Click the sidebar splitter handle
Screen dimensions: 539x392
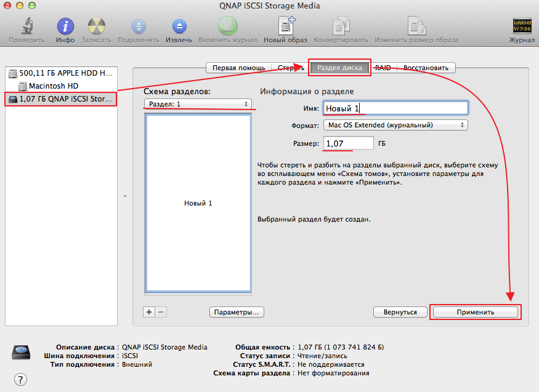pyautogui.click(x=125, y=196)
